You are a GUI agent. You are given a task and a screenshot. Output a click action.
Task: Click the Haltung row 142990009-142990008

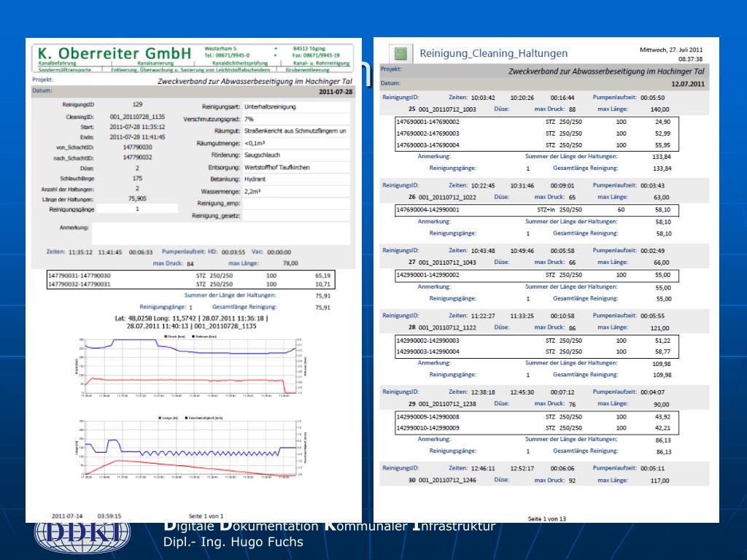pyautogui.click(x=537, y=417)
